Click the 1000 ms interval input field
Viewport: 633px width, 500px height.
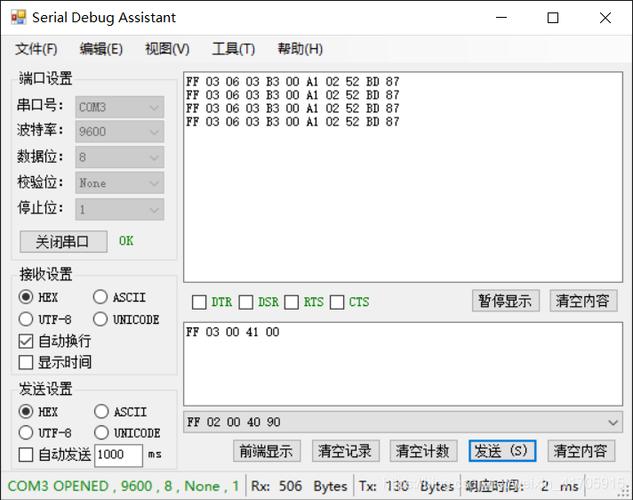118,455
